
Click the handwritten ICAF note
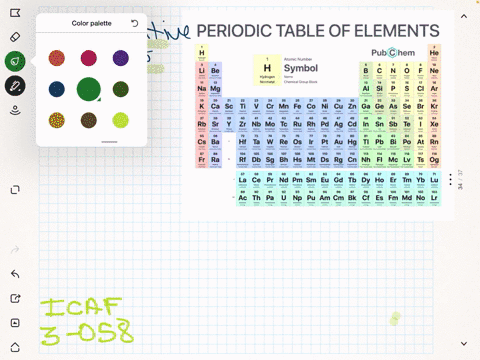tap(81, 307)
